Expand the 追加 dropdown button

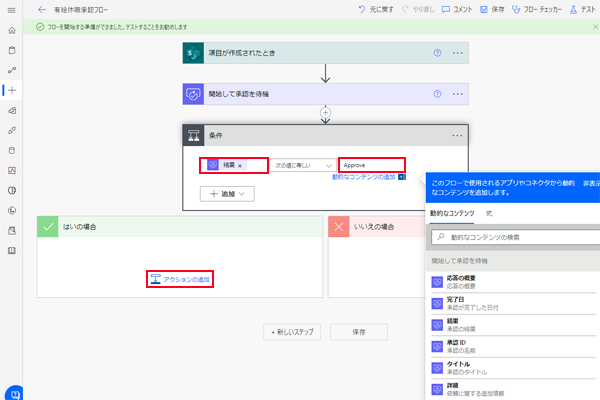pos(227,194)
